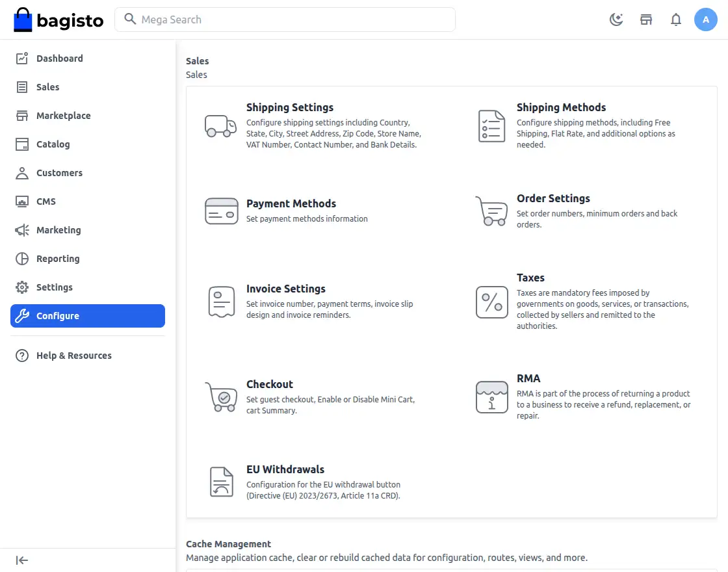Click the EU Withdrawals document icon

coord(222,482)
